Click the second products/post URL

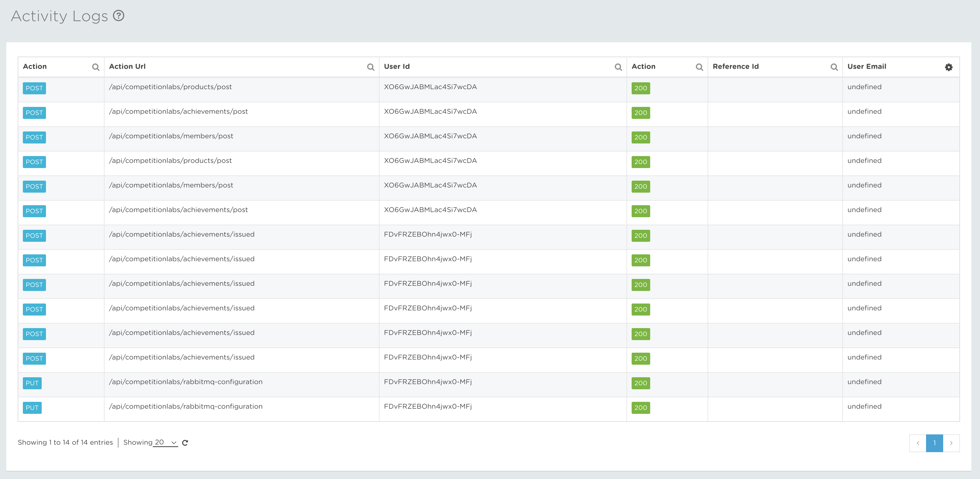click(170, 161)
